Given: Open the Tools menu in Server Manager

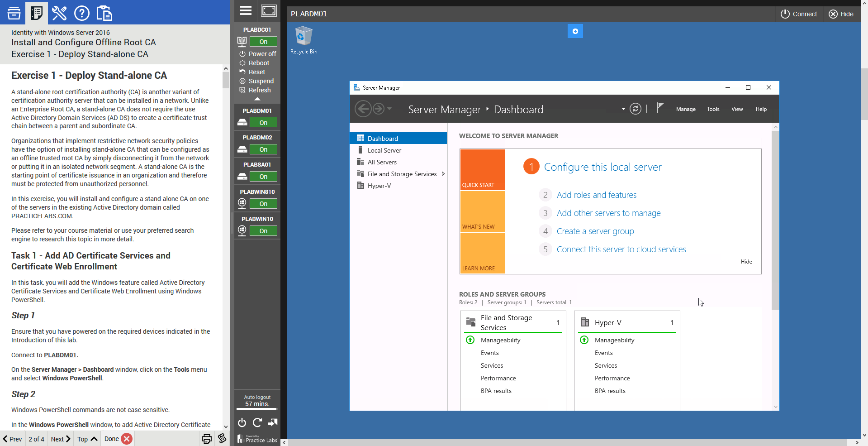Looking at the screenshot, I should pyautogui.click(x=713, y=109).
